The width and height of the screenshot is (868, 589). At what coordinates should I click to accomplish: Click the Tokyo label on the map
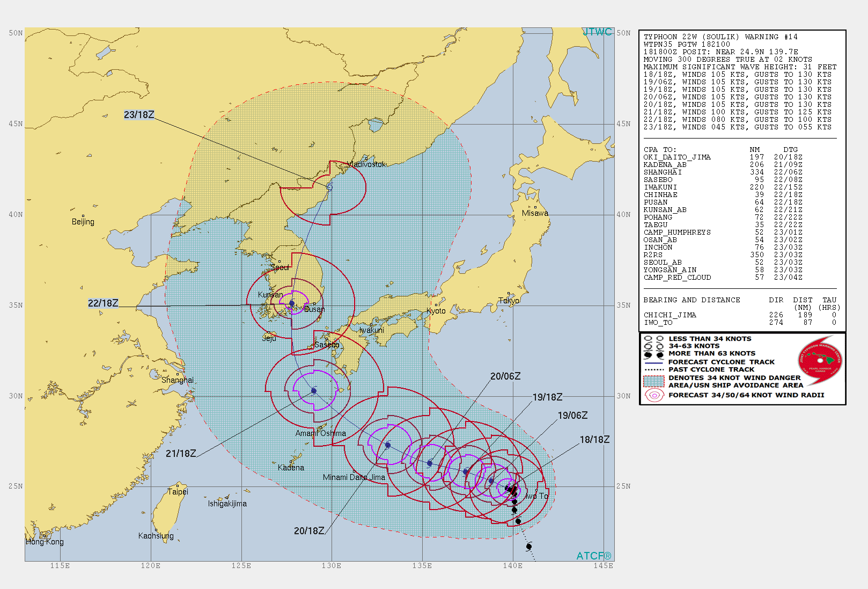pos(509,301)
